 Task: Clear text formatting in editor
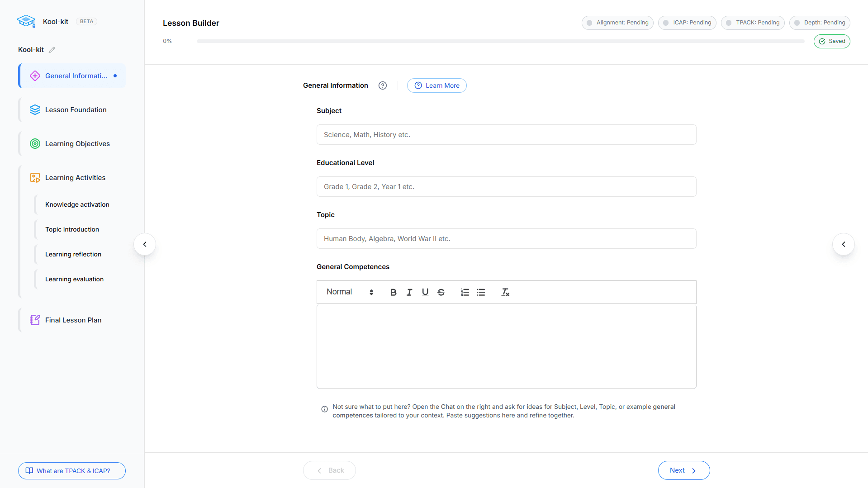pyautogui.click(x=505, y=292)
